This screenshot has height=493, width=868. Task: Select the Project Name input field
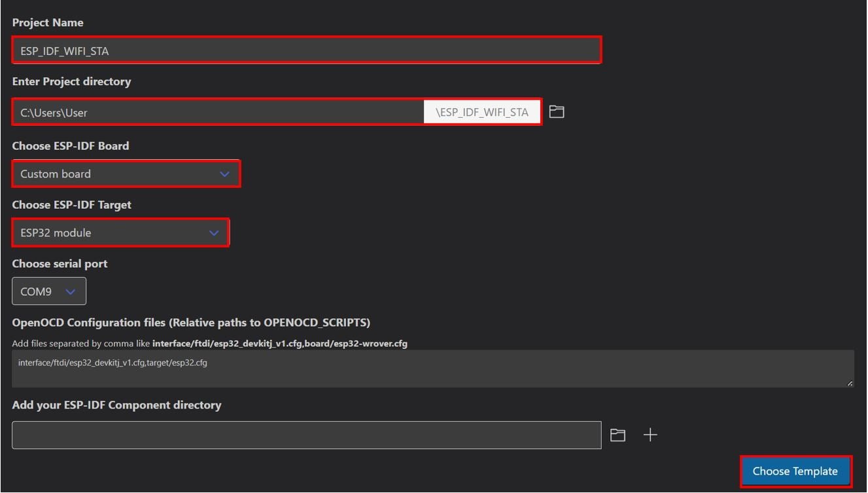click(305, 49)
